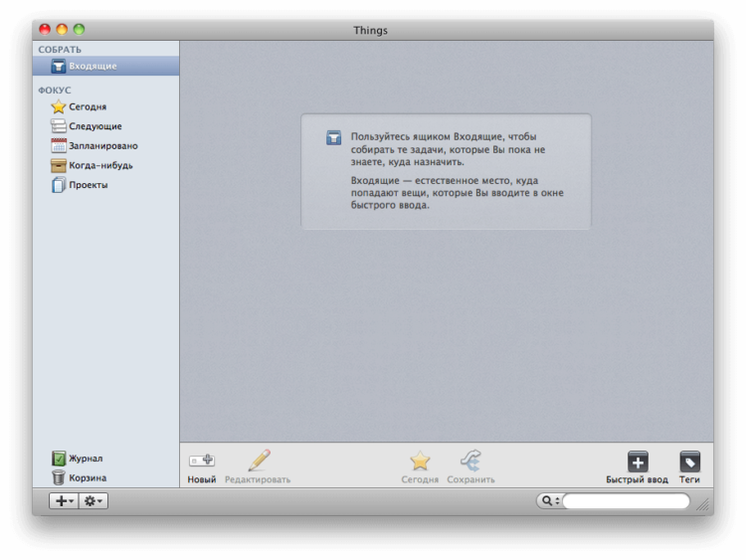The height and width of the screenshot is (560, 746).
Task: Click into the search field
Action: pos(626,501)
